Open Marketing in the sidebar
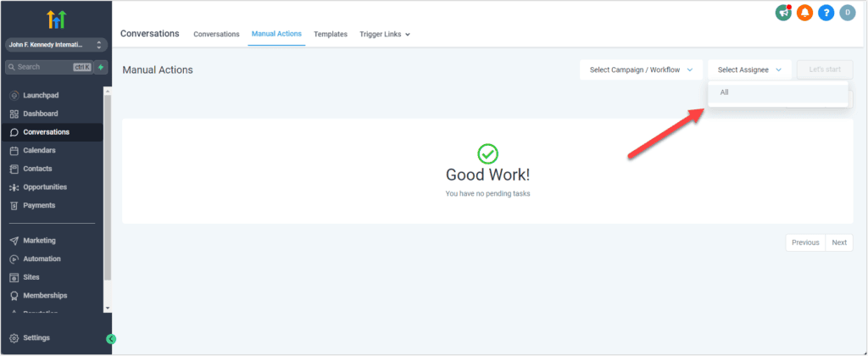Screen dimensions: 868x356 pyautogui.click(x=39, y=241)
